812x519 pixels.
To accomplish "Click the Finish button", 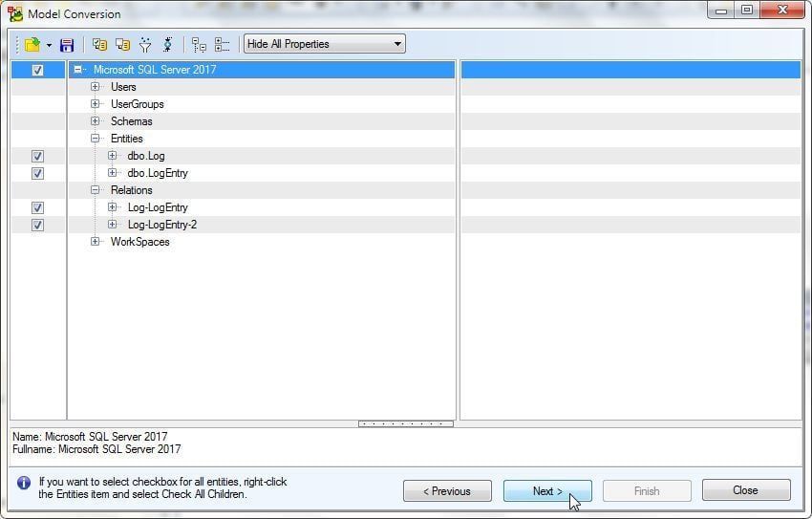I will pos(647,491).
